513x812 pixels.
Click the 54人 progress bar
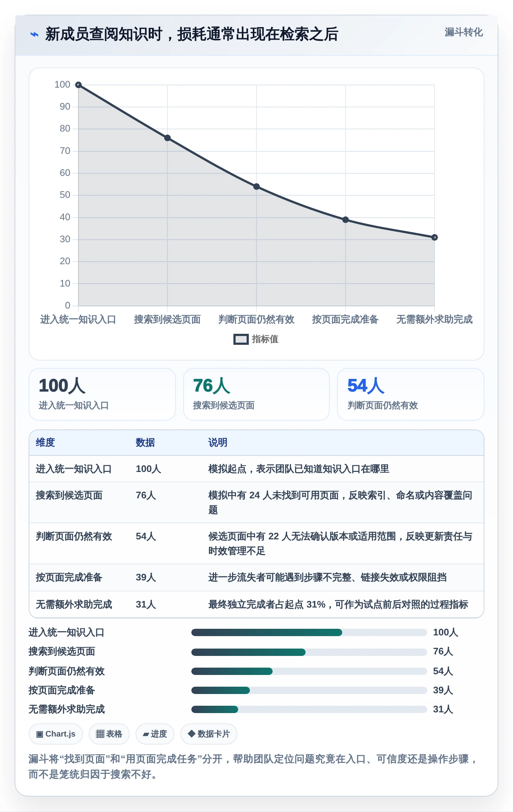(309, 671)
